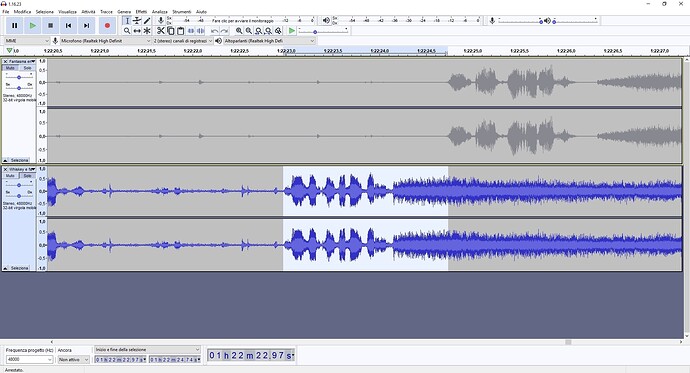
Task: Copy the selection using the Copy icon
Action: (x=171, y=31)
